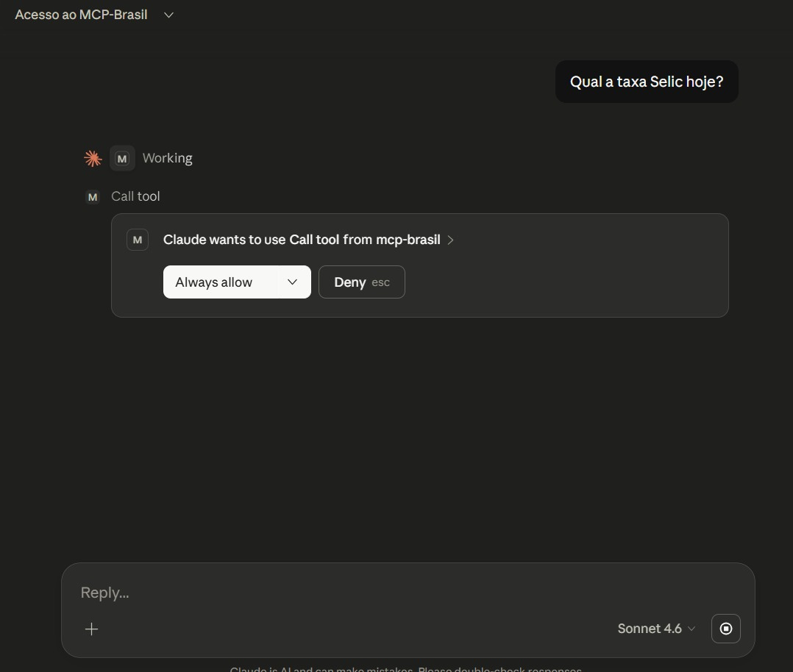The width and height of the screenshot is (793, 672).
Task: Click the Reply input field
Action: pyautogui.click(x=294, y=592)
